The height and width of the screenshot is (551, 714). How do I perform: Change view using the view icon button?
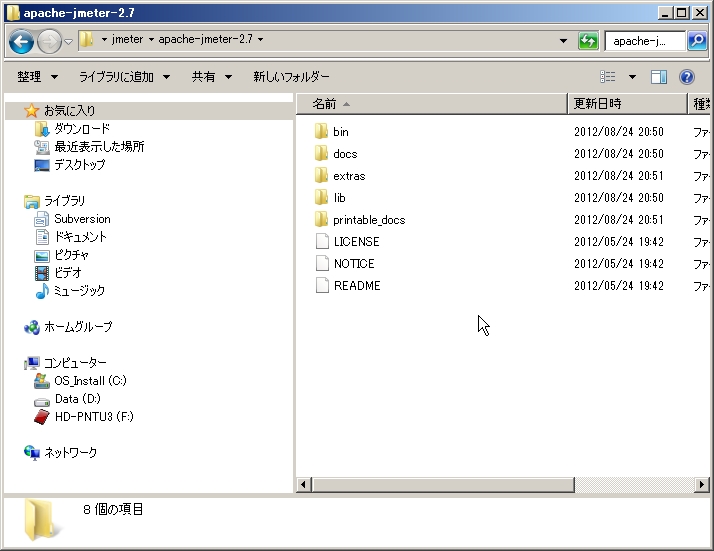608,77
